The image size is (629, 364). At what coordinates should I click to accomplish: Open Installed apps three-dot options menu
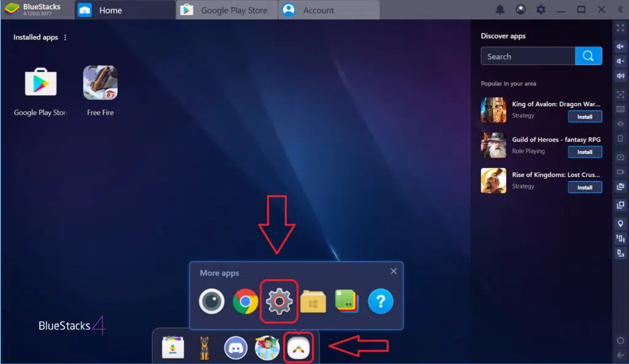[x=66, y=37]
